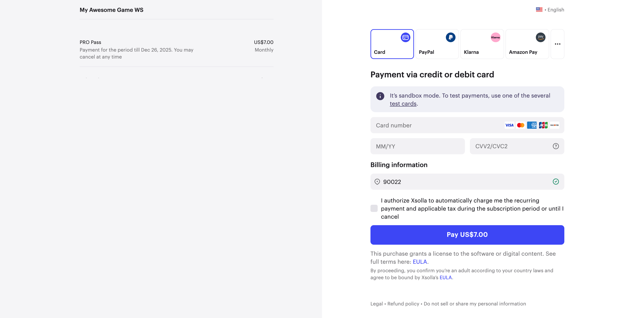Click the sandbox mode info icon

(380, 96)
